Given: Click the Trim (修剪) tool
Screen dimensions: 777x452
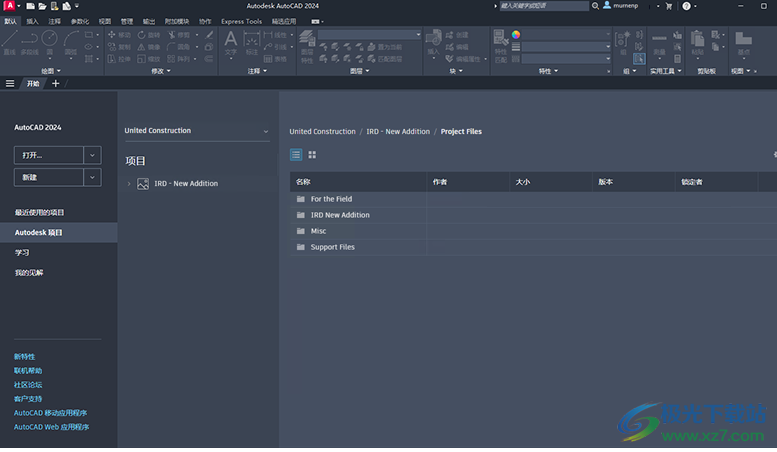Looking at the screenshot, I should point(179,35).
